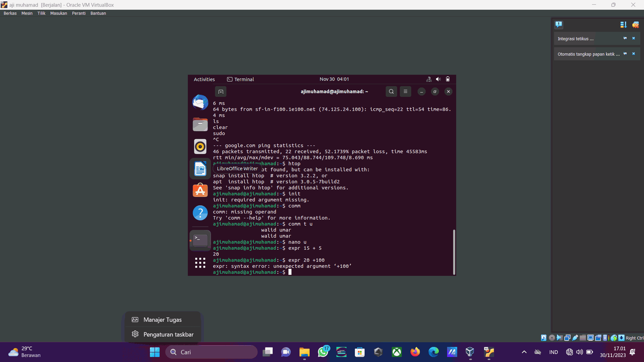Click the CPU virtualization status icon
This screenshot has height=362, width=644.
[x=605, y=338]
